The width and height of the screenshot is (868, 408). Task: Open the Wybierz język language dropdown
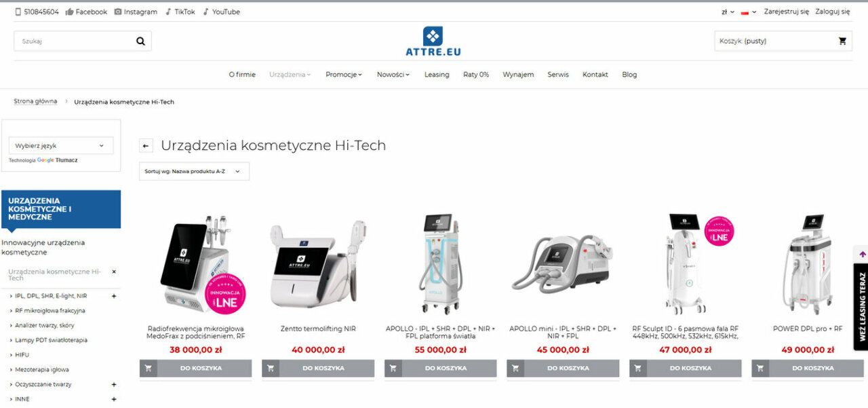pos(60,145)
